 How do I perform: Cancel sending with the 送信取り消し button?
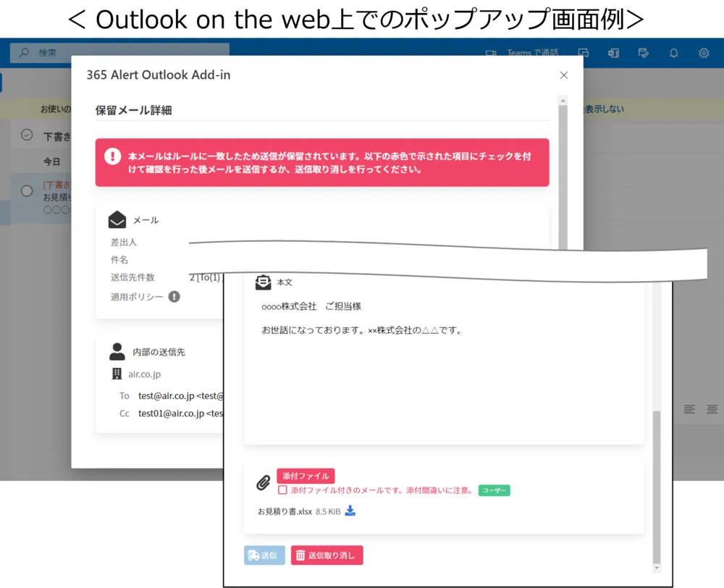point(327,555)
